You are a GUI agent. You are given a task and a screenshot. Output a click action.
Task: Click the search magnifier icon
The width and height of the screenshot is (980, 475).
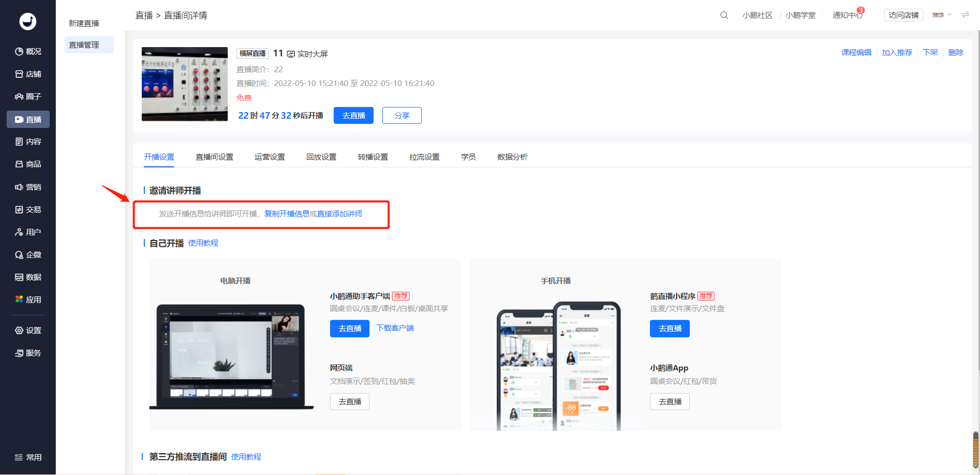click(724, 15)
